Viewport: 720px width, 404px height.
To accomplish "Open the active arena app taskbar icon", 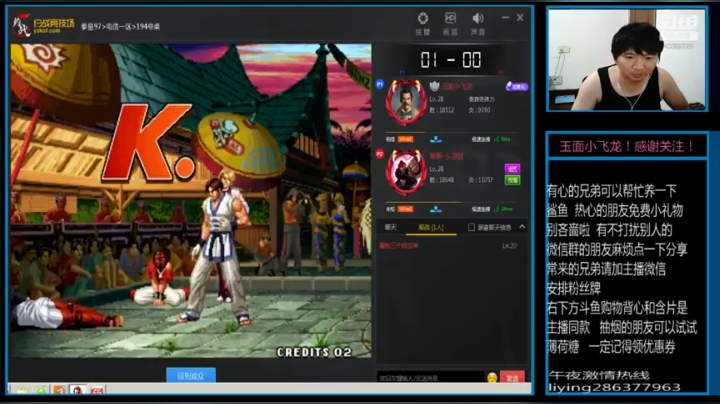I will pos(78,390).
